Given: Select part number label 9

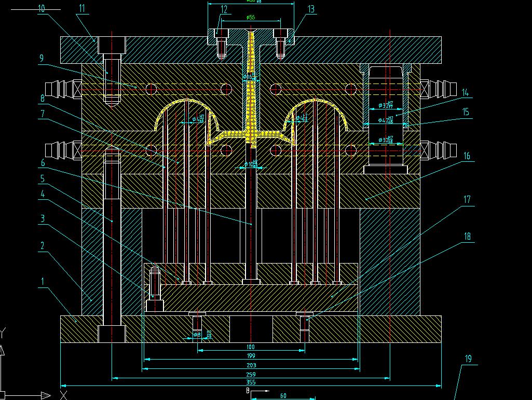Looking at the screenshot, I should click(42, 58).
